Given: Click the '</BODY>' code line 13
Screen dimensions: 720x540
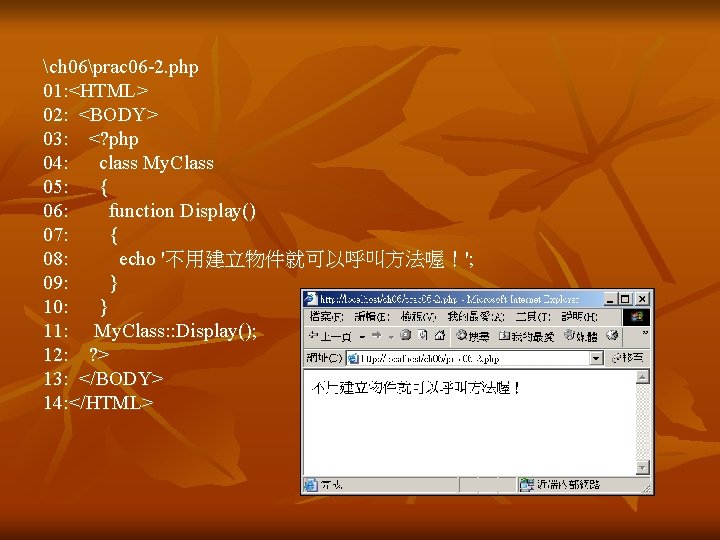Looking at the screenshot, I should [121, 379].
